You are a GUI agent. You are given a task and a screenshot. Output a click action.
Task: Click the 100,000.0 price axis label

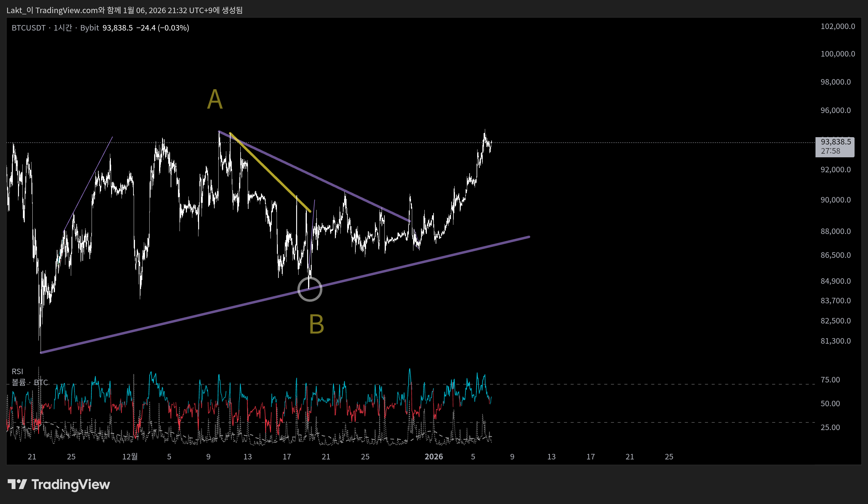[x=838, y=54]
